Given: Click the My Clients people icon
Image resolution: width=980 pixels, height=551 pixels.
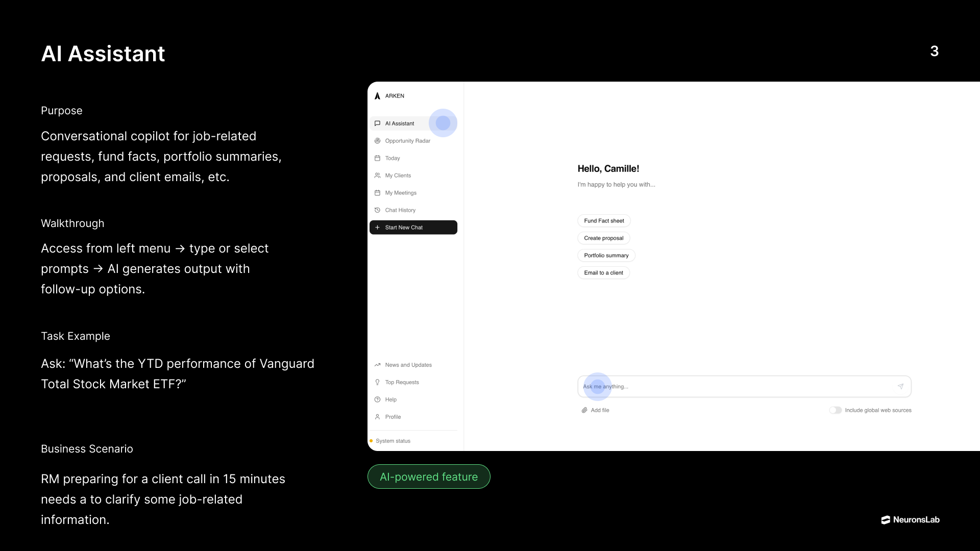Looking at the screenshot, I should pos(377,176).
